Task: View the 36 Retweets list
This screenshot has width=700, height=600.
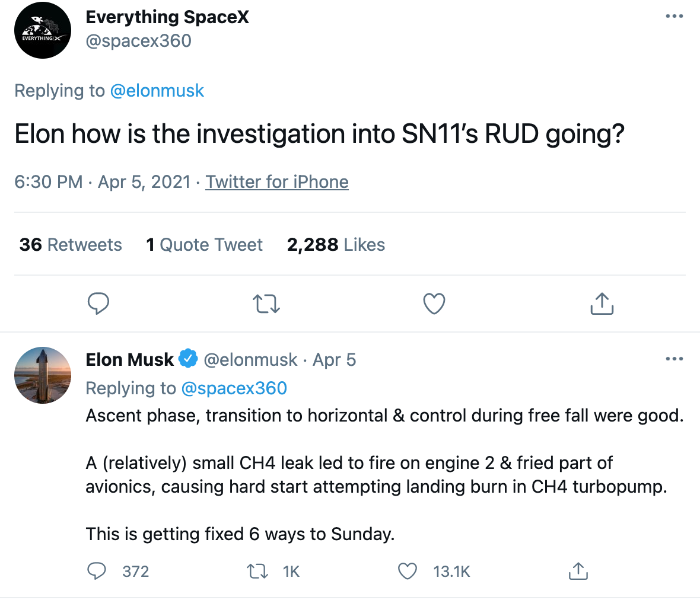Action: [71, 244]
